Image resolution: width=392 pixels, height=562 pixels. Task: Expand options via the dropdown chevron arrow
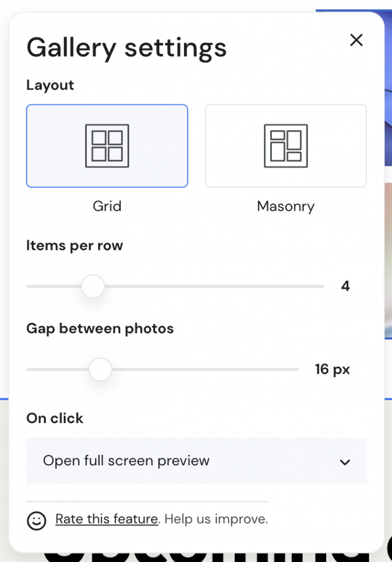click(x=345, y=462)
